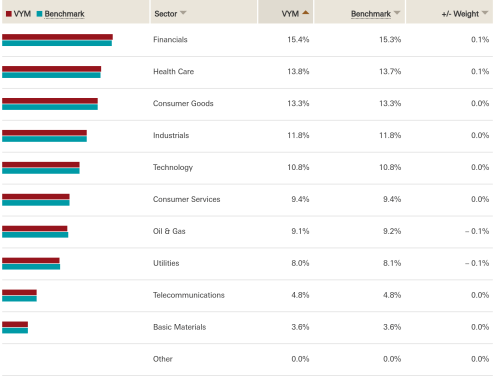The image size is (501, 376).
Task: Sort the Benchmark column using its arrow
Action: coord(397,13)
